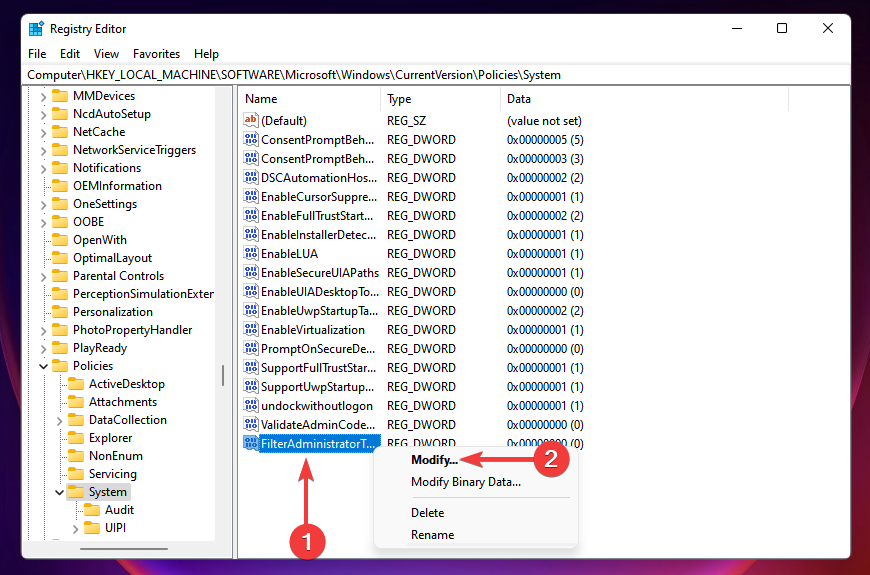Collapse the System tree node
This screenshot has height=575, width=870.
[x=59, y=492]
